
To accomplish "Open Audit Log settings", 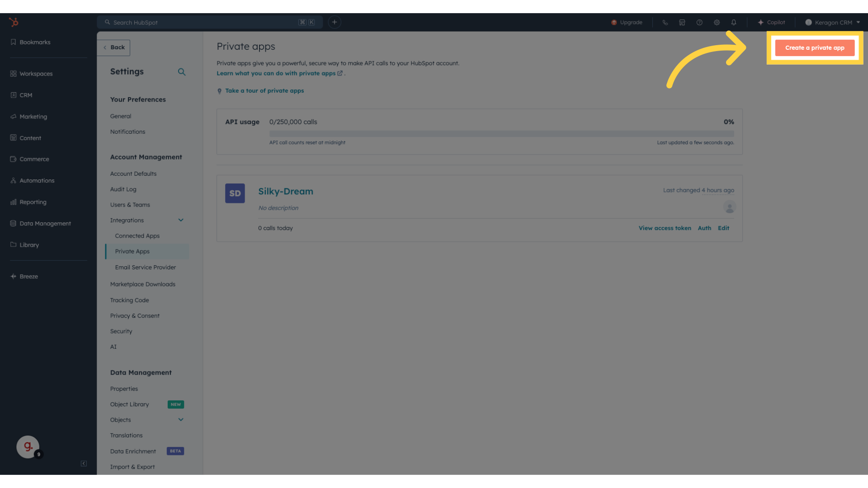I will coord(123,189).
